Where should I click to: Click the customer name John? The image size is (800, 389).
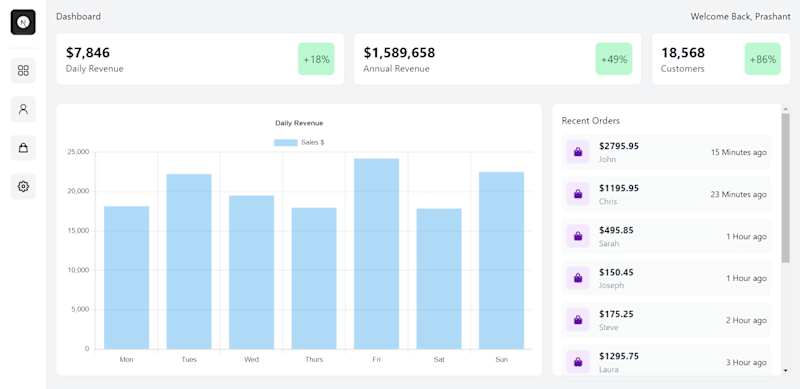[x=608, y=159]
